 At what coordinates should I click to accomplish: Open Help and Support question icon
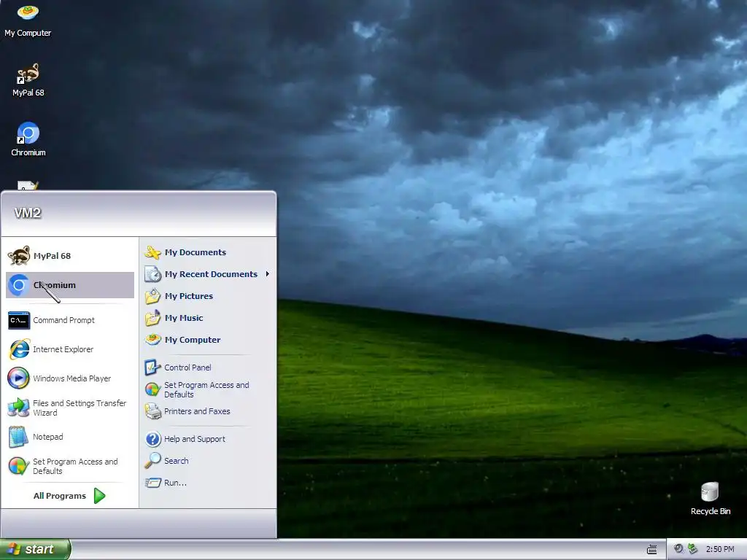(x=153, y=439)
